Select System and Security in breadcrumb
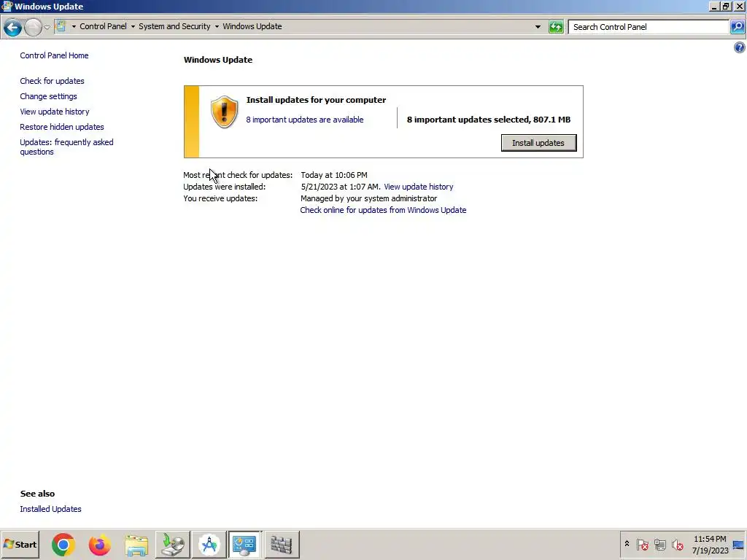 tap(174, 26)
